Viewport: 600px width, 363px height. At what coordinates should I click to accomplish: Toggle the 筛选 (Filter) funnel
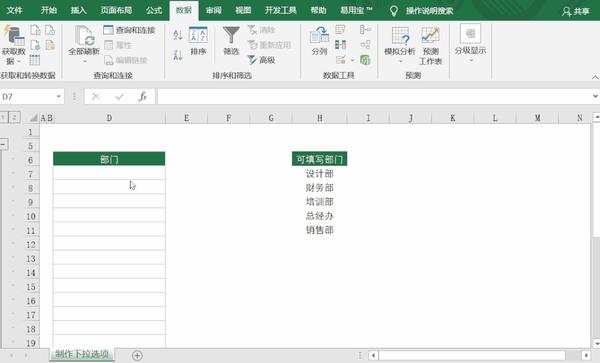pos(231,41)
